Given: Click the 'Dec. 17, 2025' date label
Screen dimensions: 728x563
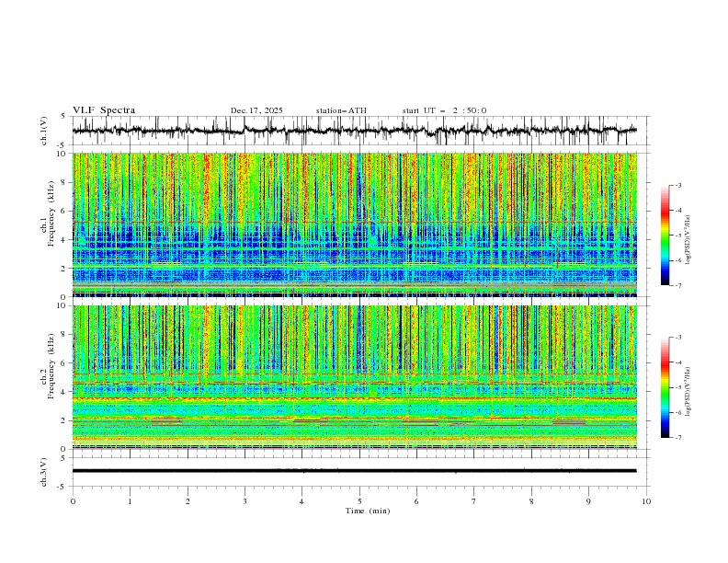Looking at the screenshot, I should point(256,110).
